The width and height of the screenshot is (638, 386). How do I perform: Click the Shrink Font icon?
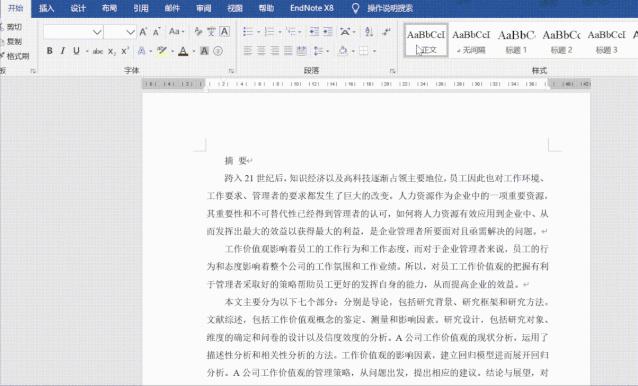[157, 32]
